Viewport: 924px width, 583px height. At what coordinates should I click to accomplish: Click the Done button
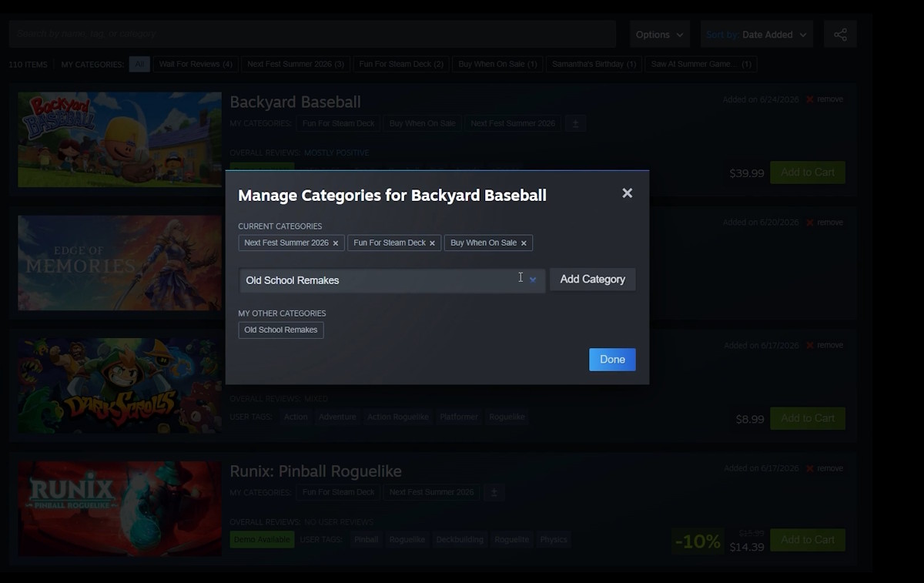pos(612,360)
